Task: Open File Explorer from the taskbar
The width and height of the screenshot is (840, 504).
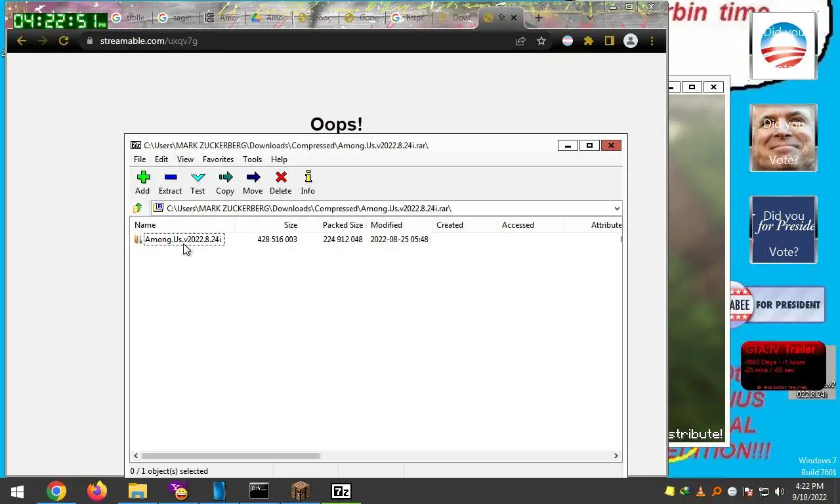Action: point(137,491)
